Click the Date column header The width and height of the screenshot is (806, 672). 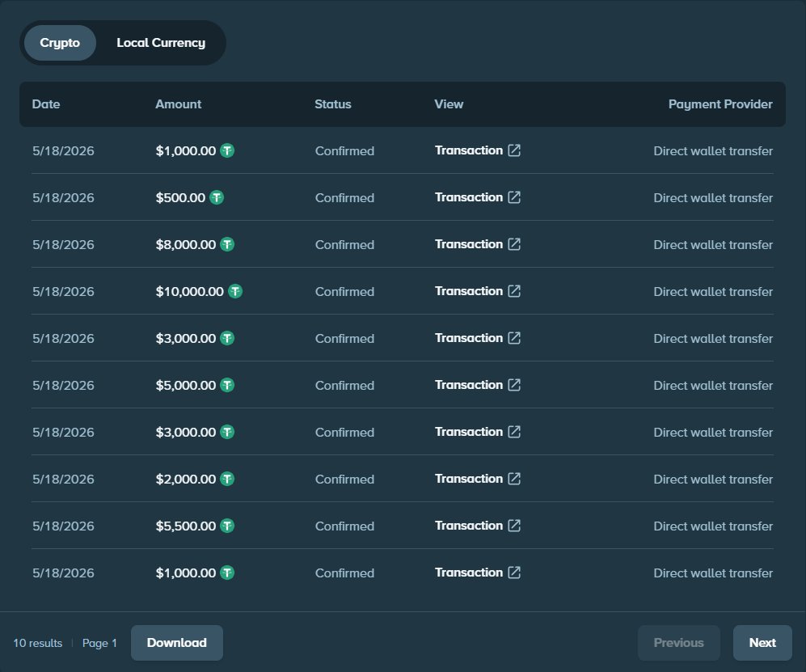click(x=46, y=104)
